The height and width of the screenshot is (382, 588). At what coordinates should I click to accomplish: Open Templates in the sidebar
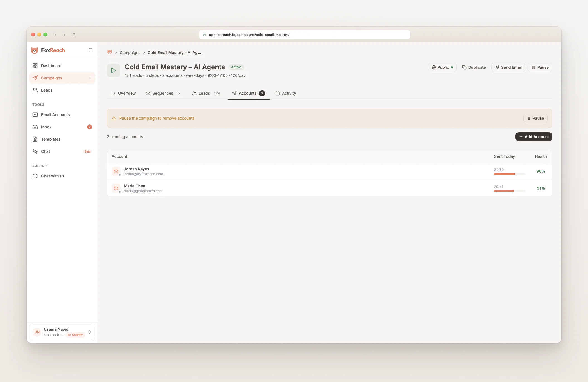click(x=51, y=139)
